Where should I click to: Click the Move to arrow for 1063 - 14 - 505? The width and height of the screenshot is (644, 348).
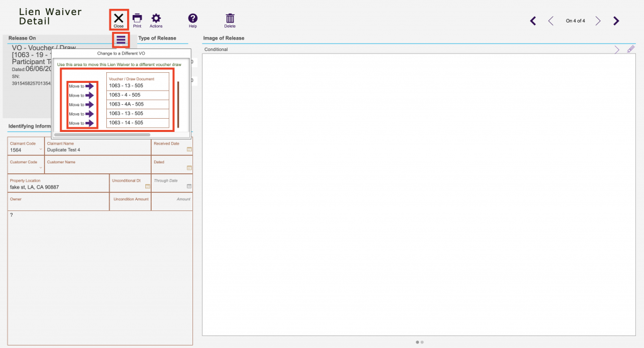pos(89,123)
